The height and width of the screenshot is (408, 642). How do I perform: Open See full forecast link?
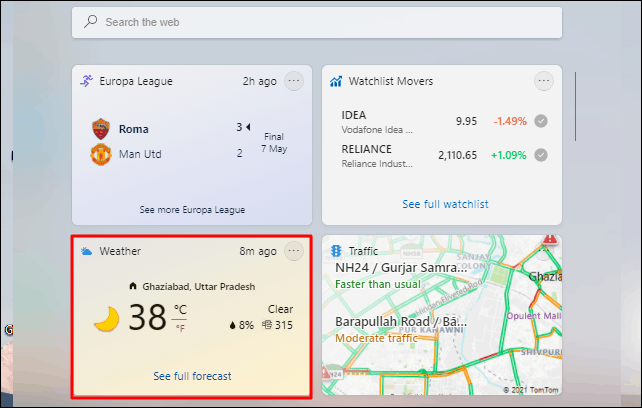(x=192, y=376)
